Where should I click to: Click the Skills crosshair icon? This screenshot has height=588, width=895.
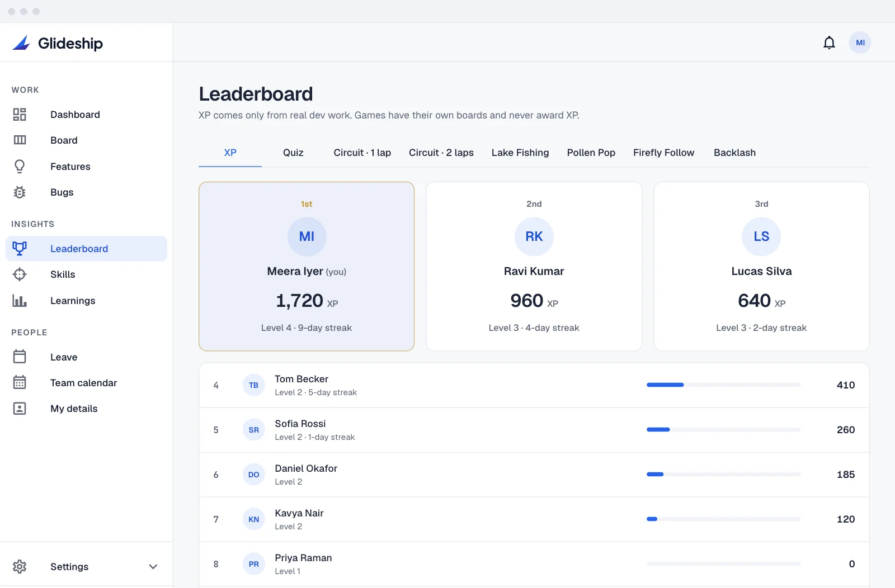click(20, 274)
